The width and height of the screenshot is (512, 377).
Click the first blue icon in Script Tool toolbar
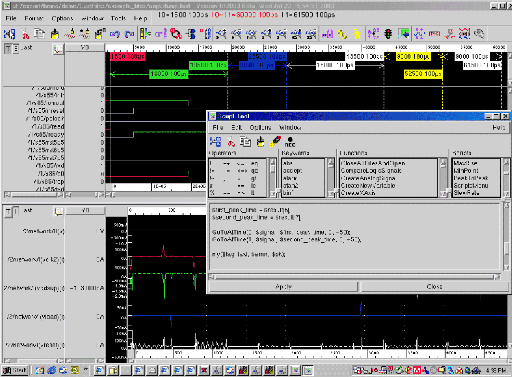(x=215, y=142)
